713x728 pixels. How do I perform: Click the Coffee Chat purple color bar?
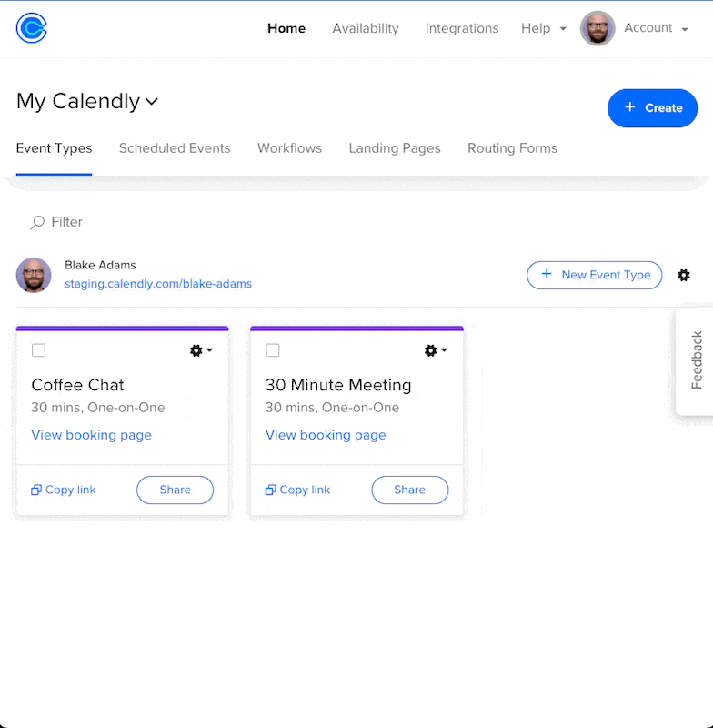pyautogui.click(x=122, y=329)
